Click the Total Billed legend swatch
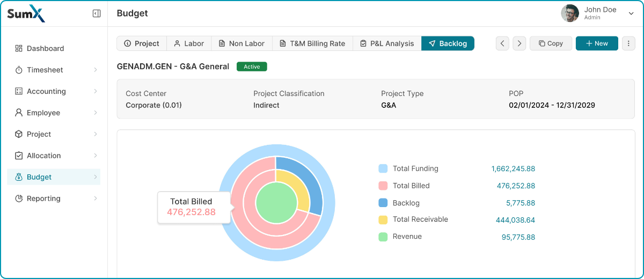This screenshot has width=644, height=279. (383, 186)
